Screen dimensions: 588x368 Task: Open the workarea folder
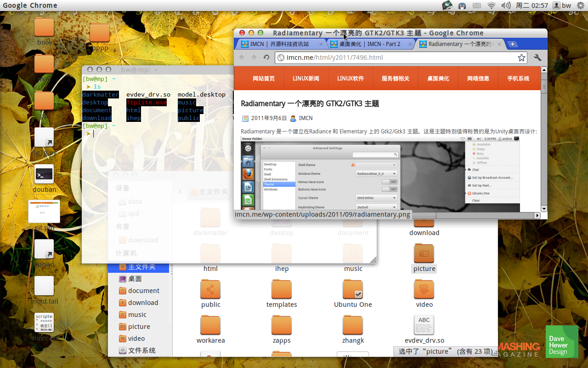(210, 330)
